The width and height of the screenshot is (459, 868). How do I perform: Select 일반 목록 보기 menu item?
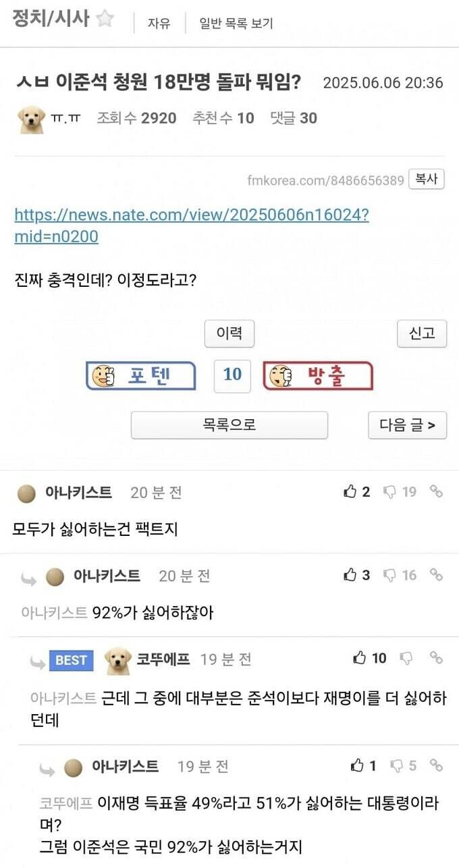tap(236, 24)
